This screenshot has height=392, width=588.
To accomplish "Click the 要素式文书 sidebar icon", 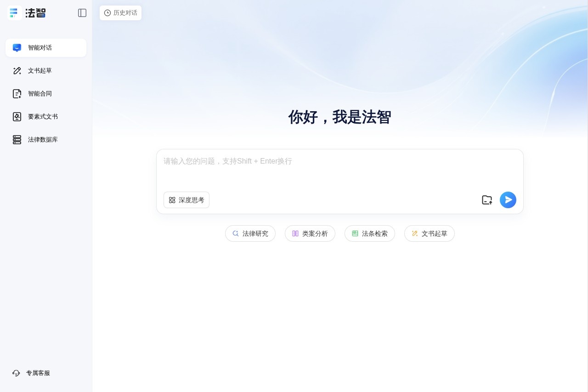I will tap(17, 117).
